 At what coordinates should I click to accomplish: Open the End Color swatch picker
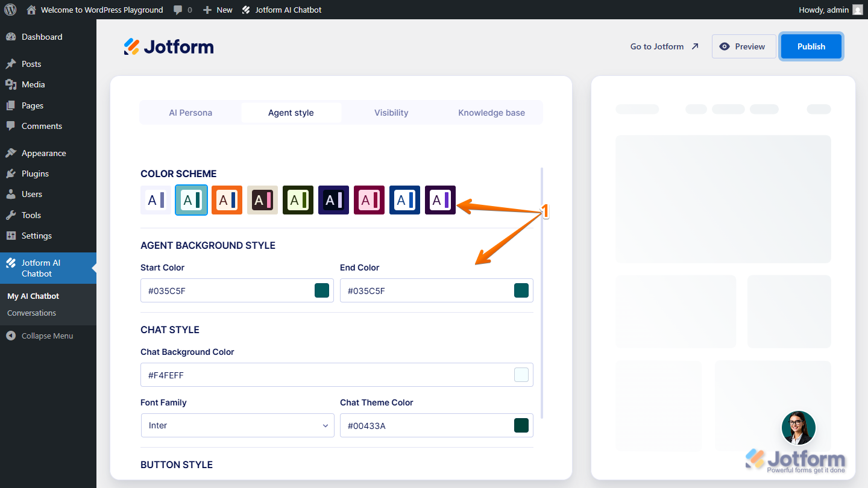(x=521, y=290)
